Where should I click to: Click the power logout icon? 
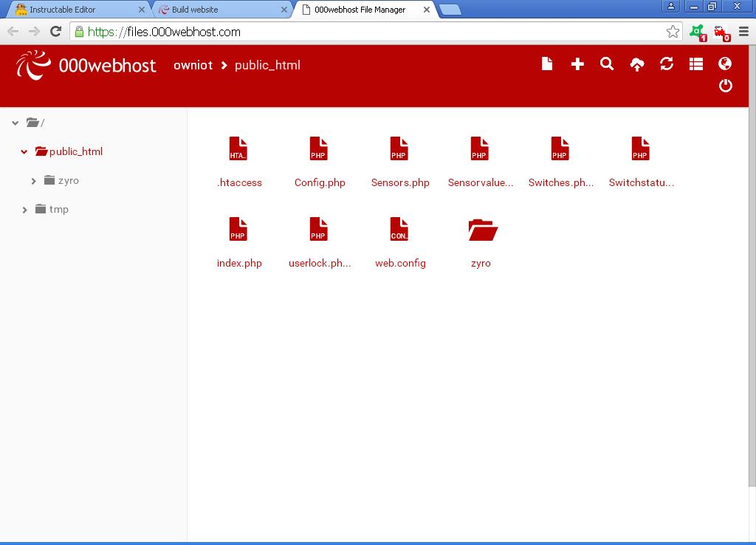click(x=725, y=86)
